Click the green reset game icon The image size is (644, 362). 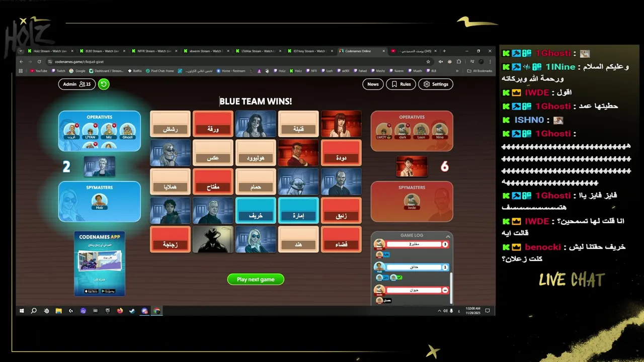click(x=104, y=84)
